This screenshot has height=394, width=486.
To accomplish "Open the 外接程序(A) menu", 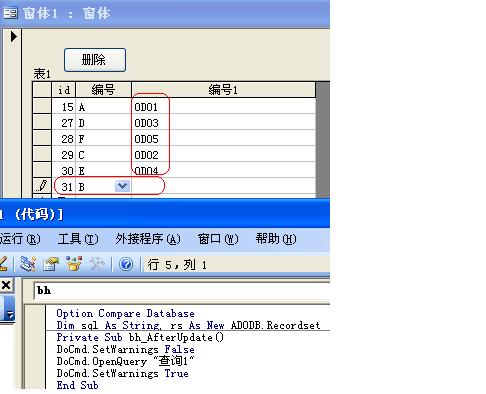I will [148, 239].
